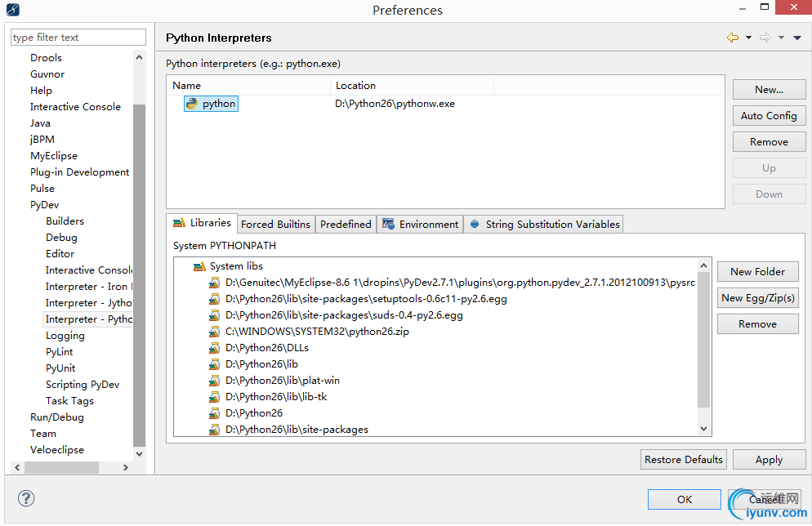Click the icon beside D:\Python26\lib\lib-tk
The image size is (812, 526).
point(214,397)
